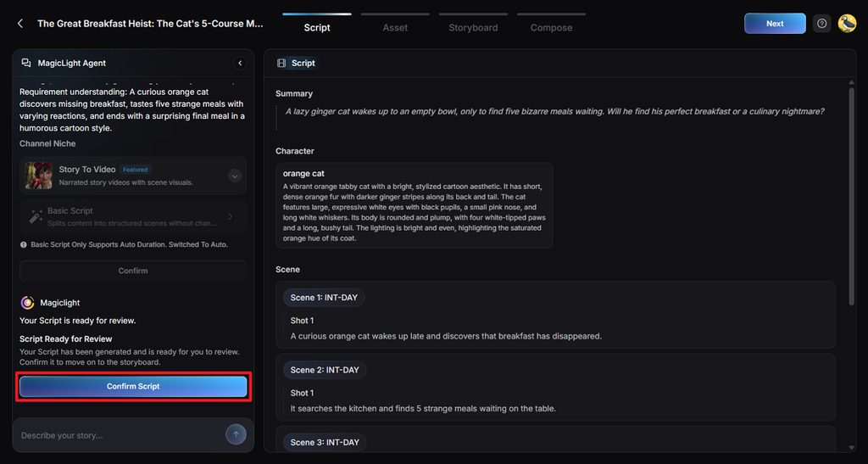868x464 pixels.
Task: Send story with the arrow button
Action: pyautogui.click(x=236, y=434)
